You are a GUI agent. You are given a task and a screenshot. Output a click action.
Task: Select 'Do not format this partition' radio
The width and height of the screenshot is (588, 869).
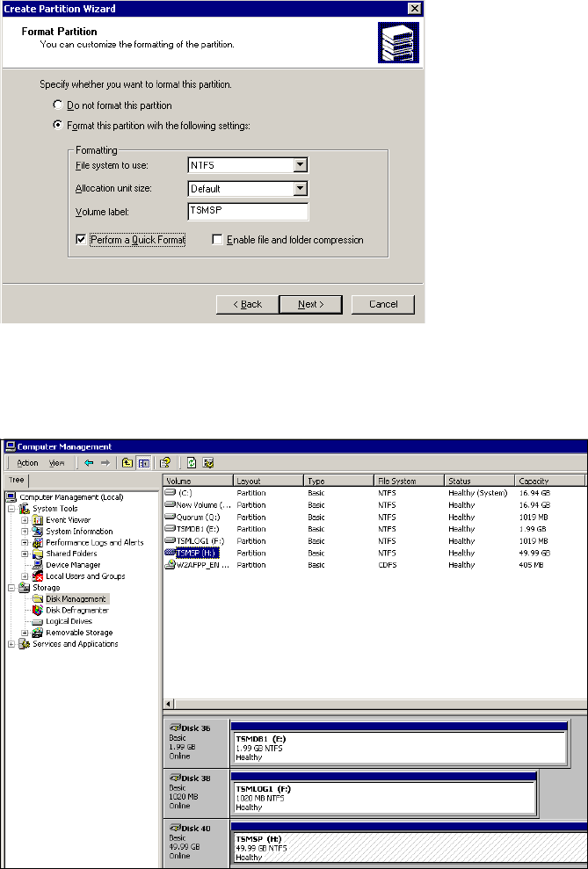pos(57,105)
